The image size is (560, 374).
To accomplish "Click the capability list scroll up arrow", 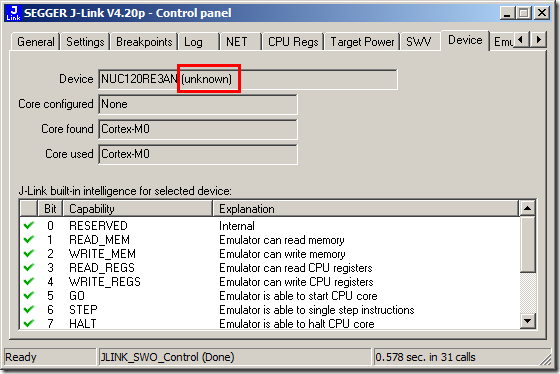I will (528, 208).
